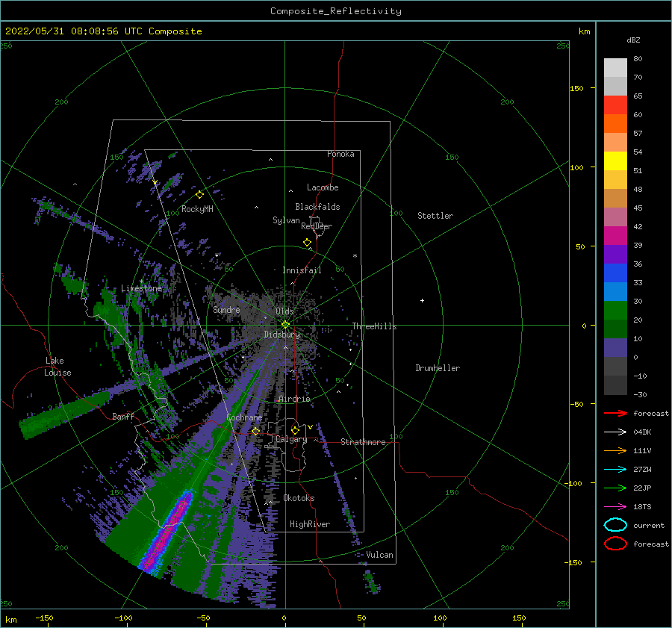Click the Stettler city label
Screen dimensions: 672x628
click(435, 216)
